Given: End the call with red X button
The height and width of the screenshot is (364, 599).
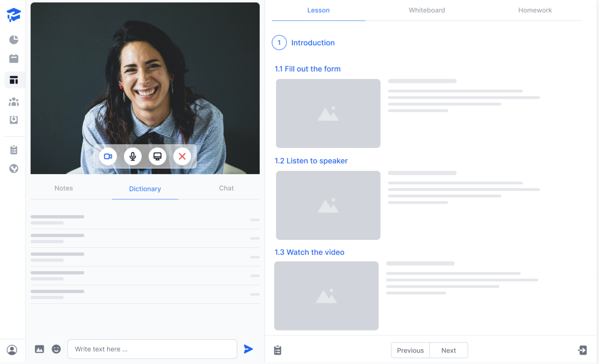Looking at the screenshot, I should coord(182,156).
